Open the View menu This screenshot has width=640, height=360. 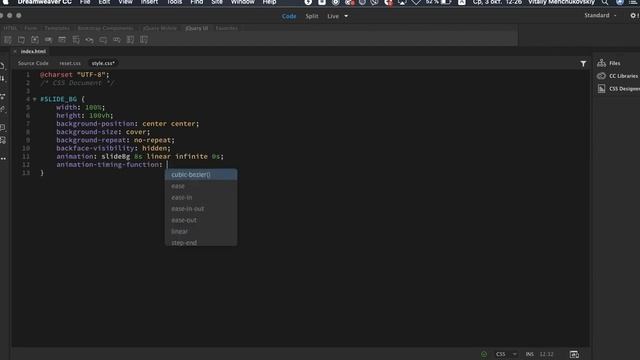click(125, 2)
